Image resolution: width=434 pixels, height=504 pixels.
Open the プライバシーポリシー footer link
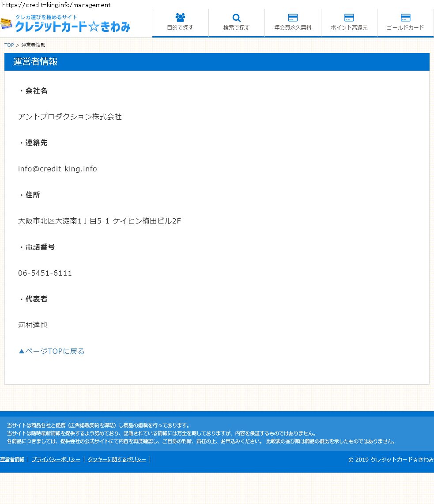(x=56, y=459)
